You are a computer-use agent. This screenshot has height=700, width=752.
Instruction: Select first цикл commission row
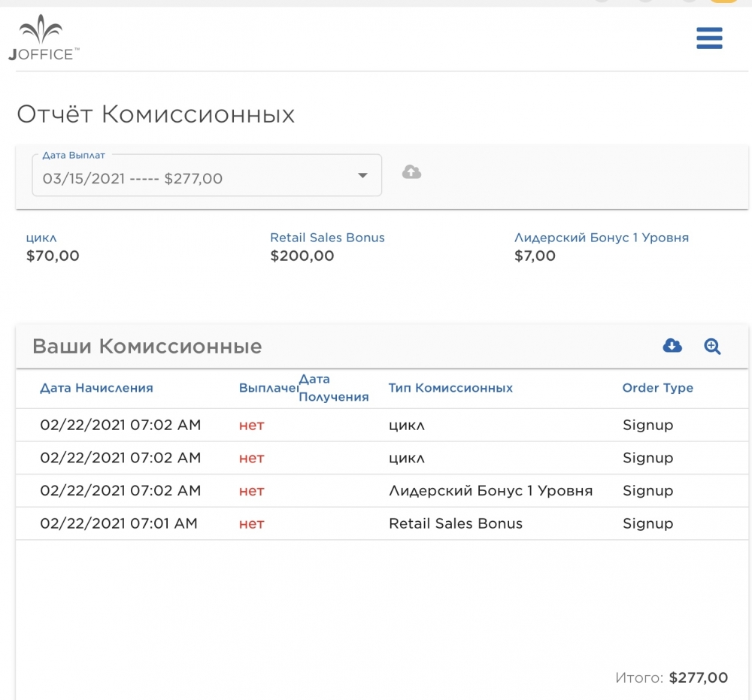pos(382,426)
